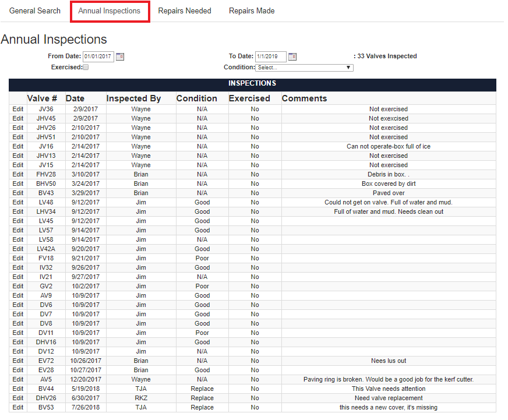Click comment 'Nees lus out'
The height and width of the screenshot is (420, 508).
389,361
